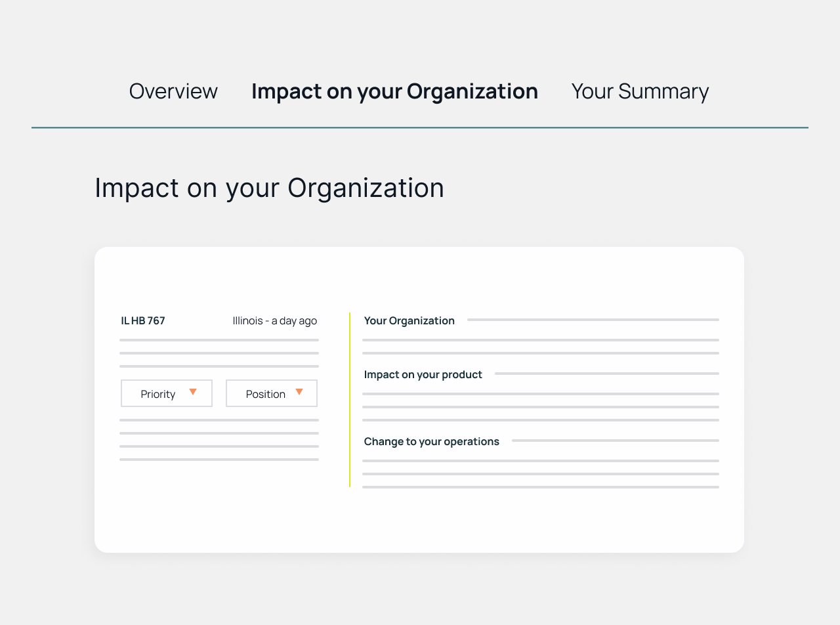Click the Illinois - a day ago label
The image size is (840, 625).
pos(274,321)
